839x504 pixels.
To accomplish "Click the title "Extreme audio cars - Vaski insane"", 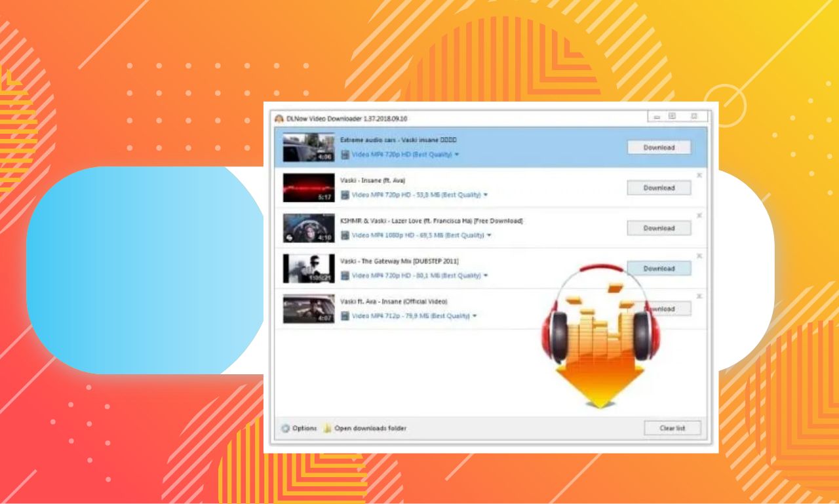I will point(399,140).
